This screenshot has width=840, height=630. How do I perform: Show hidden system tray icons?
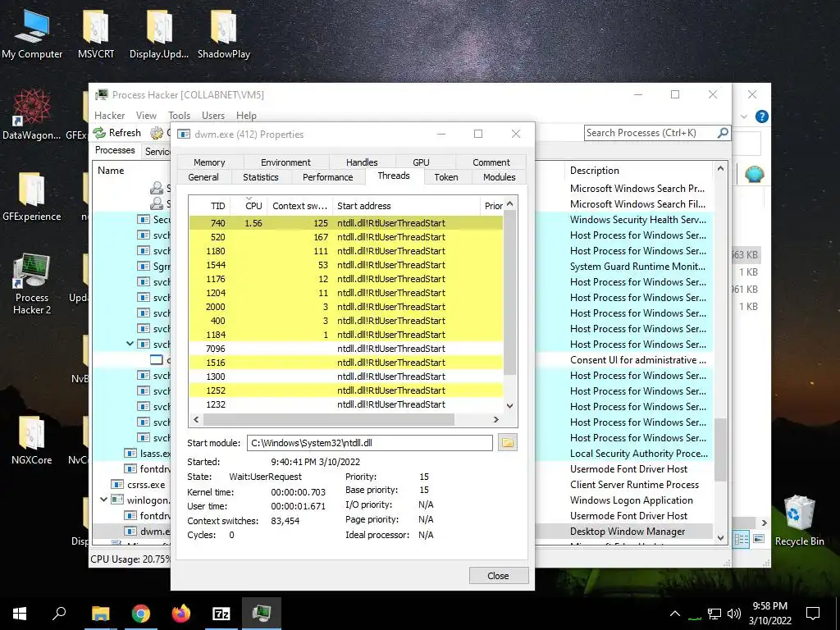[x=675, y=614]
